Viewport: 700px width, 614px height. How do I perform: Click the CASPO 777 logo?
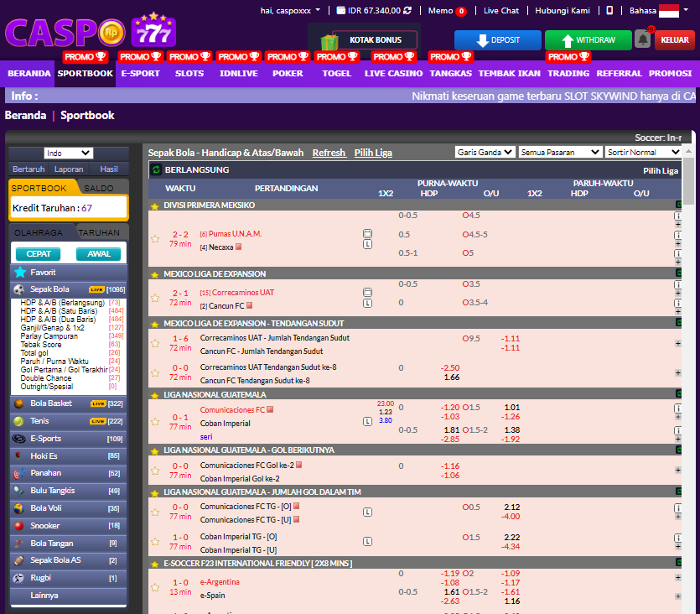tap(91, 32)
